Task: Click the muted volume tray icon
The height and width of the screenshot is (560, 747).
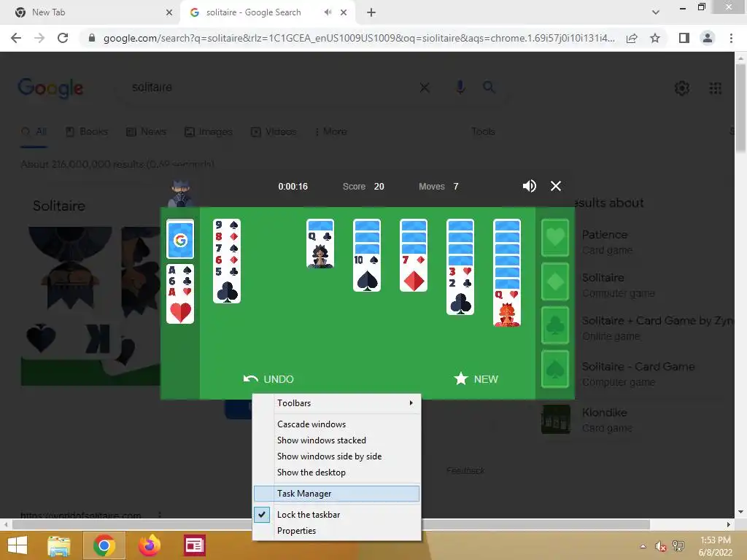Action: pos(660,546)
